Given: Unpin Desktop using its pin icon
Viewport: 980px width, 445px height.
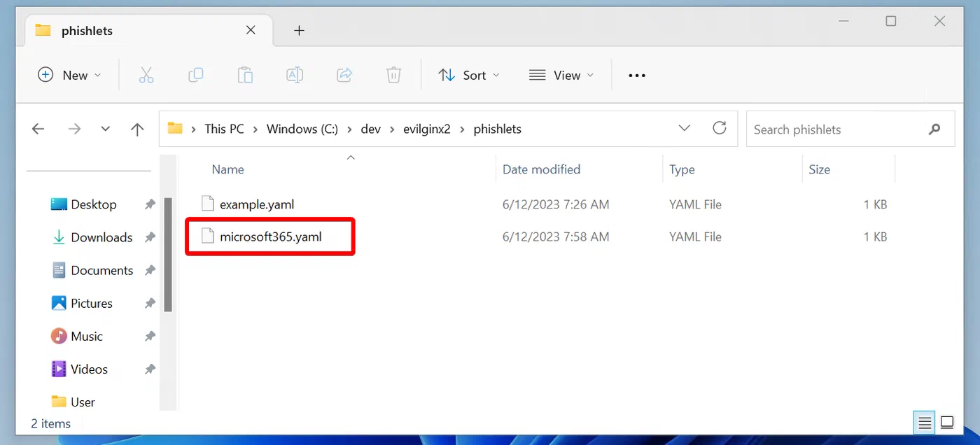Looking at the screenshot, I should coord(150,204).
